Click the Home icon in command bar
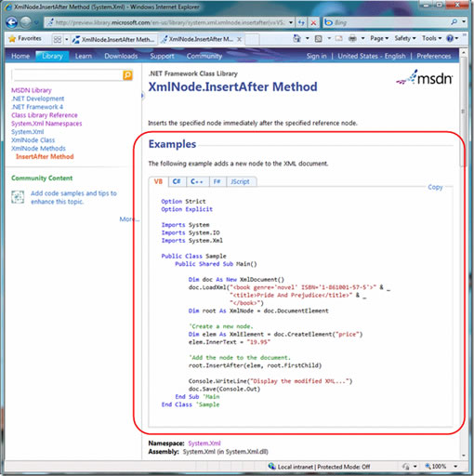Viewport: 474px width, 476px height. click(296, 38)
